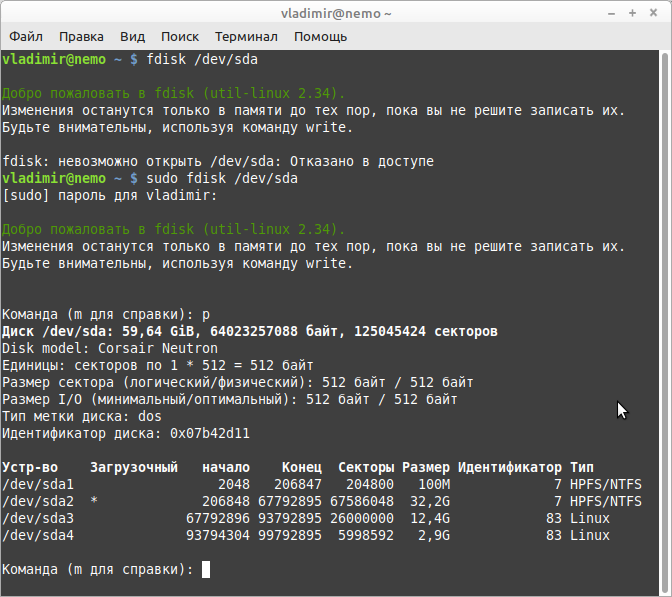
Task: Click the Устр-во column header
Action: click(30, 467)
